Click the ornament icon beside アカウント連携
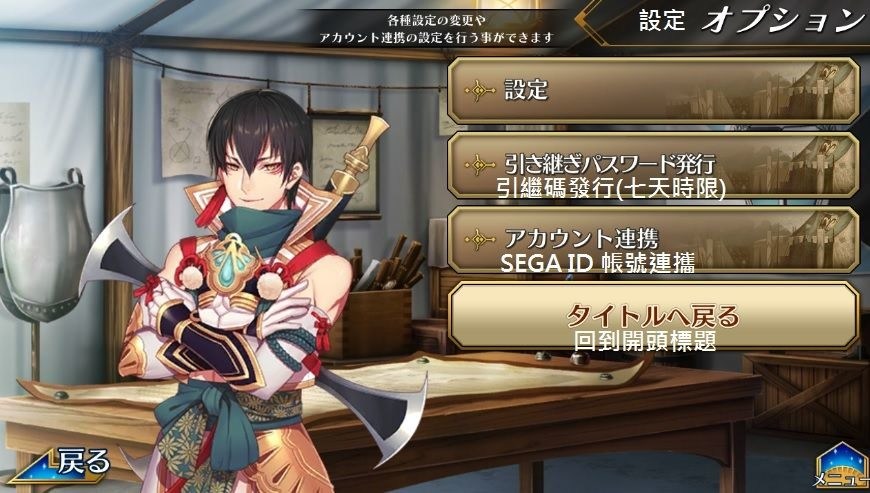This screenshot has width=870, height=493. (480, 239)
